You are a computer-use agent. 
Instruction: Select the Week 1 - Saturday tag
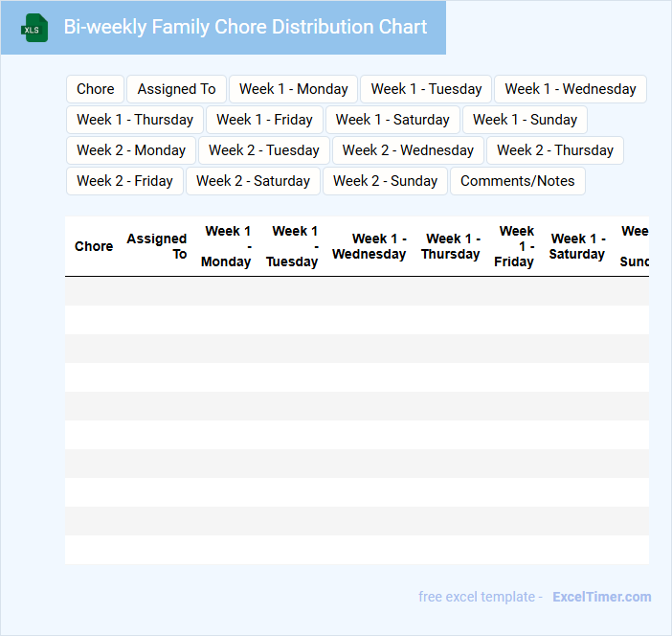392,120
